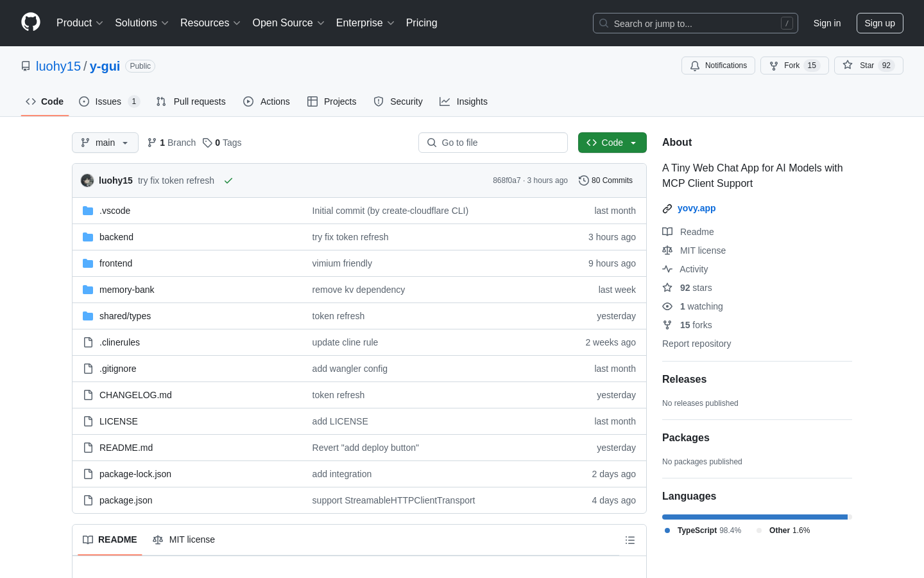
Task: Click the LICENSE file icon
Action: pos(88,421)
